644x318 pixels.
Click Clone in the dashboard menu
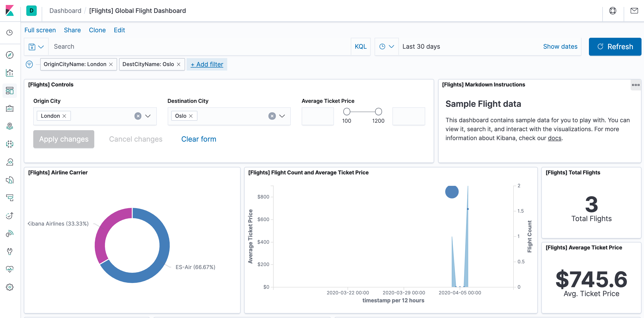point(97,30)
